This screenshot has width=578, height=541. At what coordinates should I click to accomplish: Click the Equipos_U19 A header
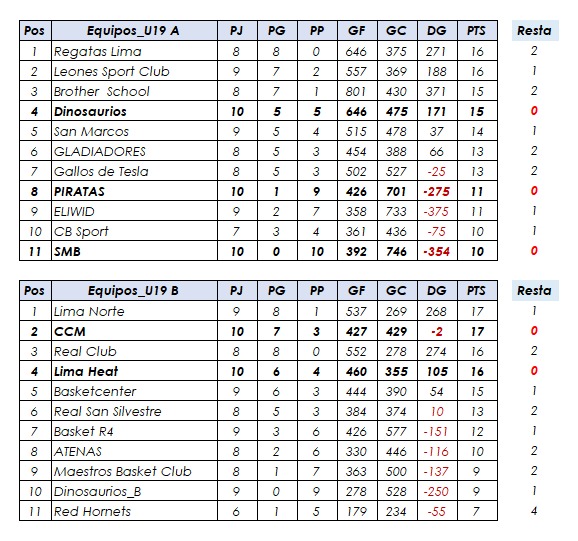coord(135,31)
